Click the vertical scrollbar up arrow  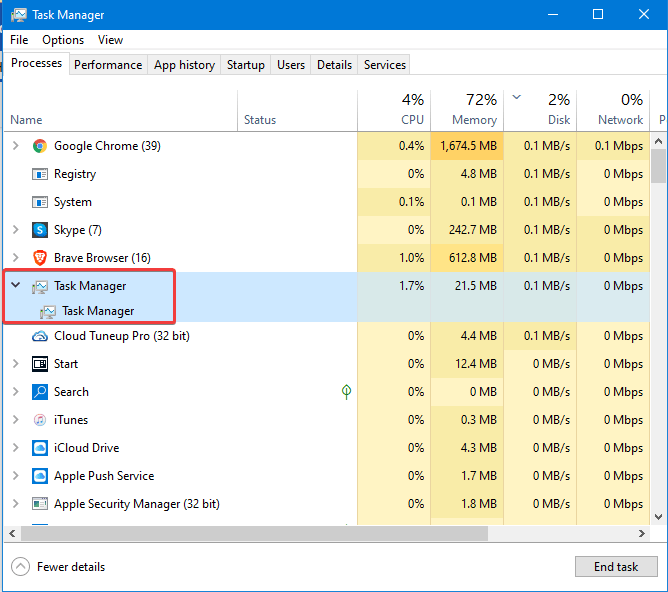coord(659,141)
